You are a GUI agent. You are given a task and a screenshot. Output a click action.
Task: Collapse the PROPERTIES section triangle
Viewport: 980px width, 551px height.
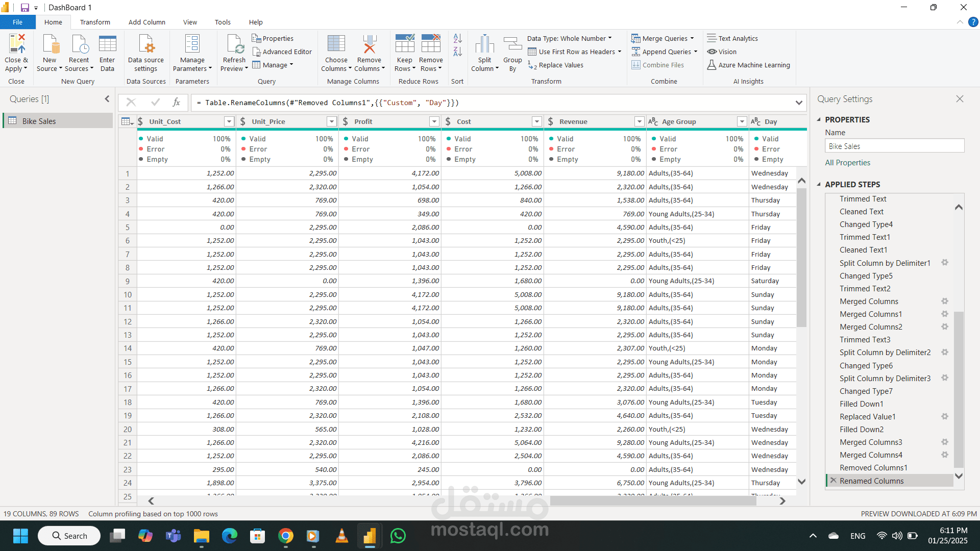coord(819,119)
